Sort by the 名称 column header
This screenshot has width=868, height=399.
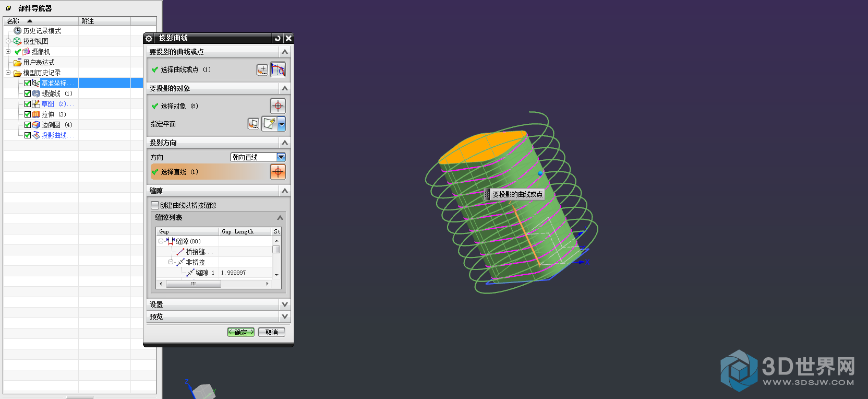pos(41,21)
